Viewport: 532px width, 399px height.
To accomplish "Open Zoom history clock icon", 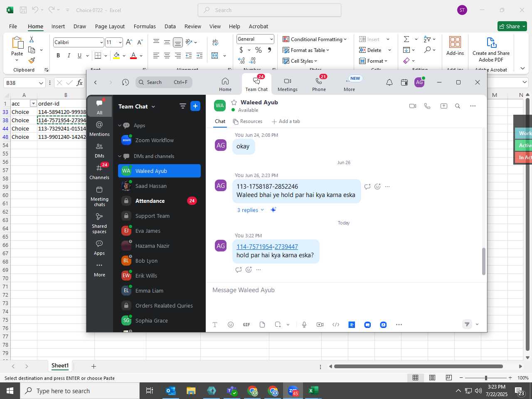I will pos(126,82).
